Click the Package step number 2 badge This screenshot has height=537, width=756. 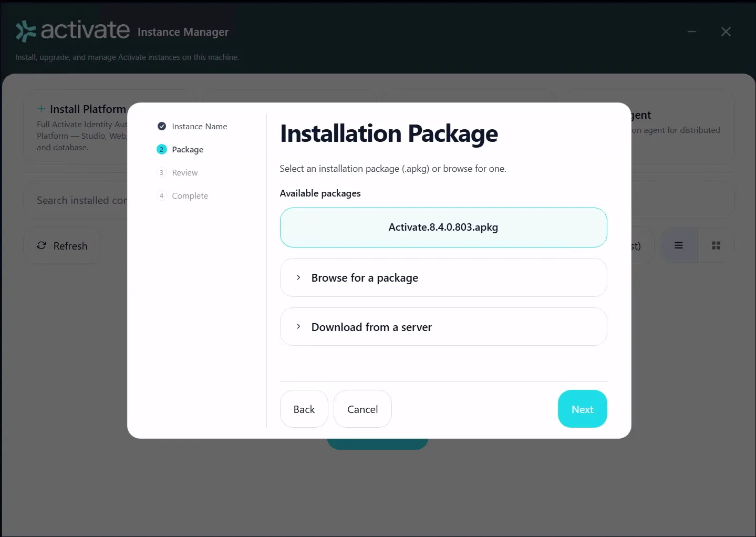point(162,149)
